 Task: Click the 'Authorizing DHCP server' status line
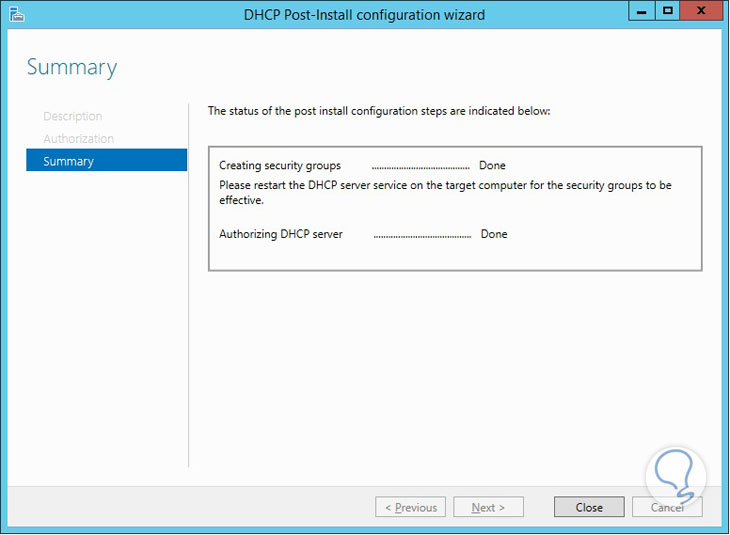(281, 234)
